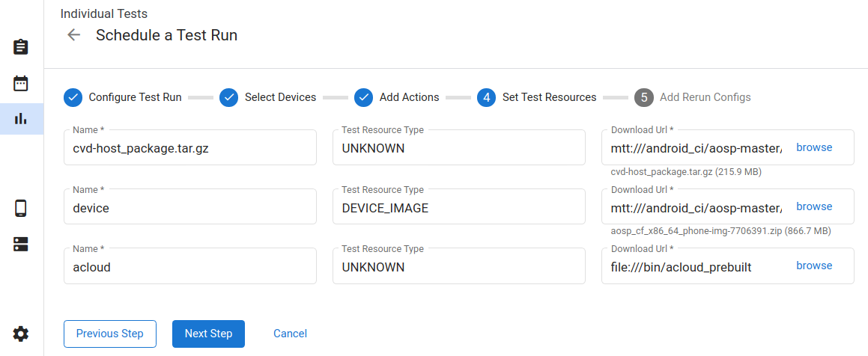Cancel the test run scheduling
This screenshot has width=868, height=356.
pos(290,334)
